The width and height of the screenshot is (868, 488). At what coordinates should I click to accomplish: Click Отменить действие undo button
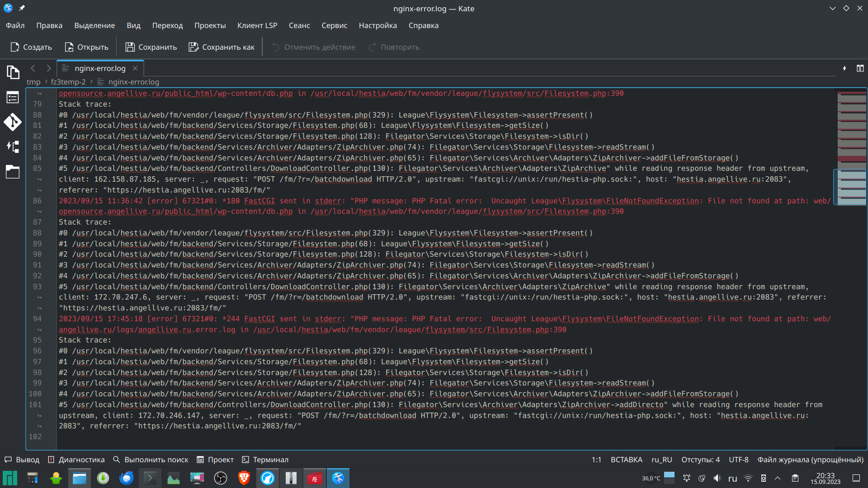tap(313, 47)
